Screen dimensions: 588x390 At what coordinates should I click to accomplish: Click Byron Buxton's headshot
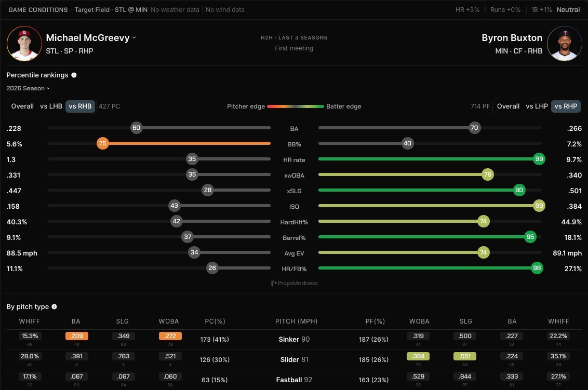point(565,44)
